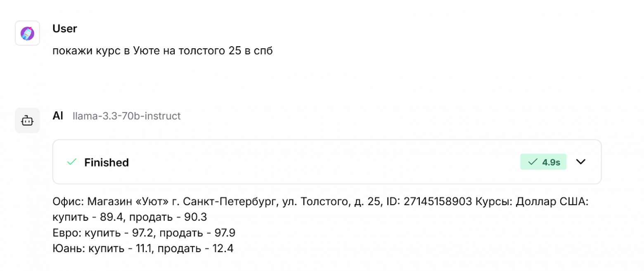Click the AI robot avatar icon
Viewport: 644px width, 271px height.
coord(27,120)
